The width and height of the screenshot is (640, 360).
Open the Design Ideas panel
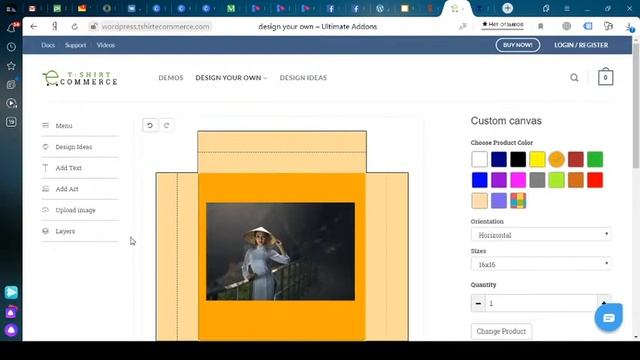tap(80, 147)
